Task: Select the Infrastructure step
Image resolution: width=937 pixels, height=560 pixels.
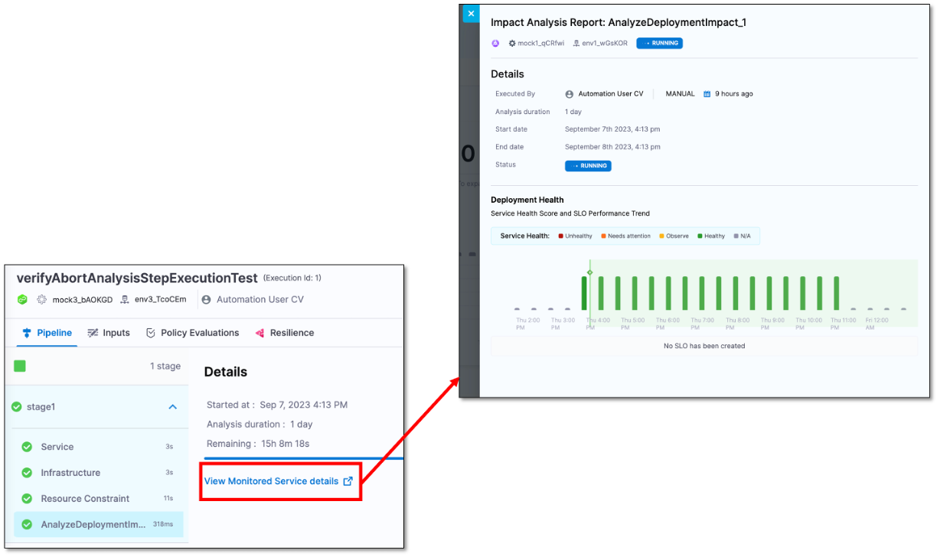Action: [70, 473]
